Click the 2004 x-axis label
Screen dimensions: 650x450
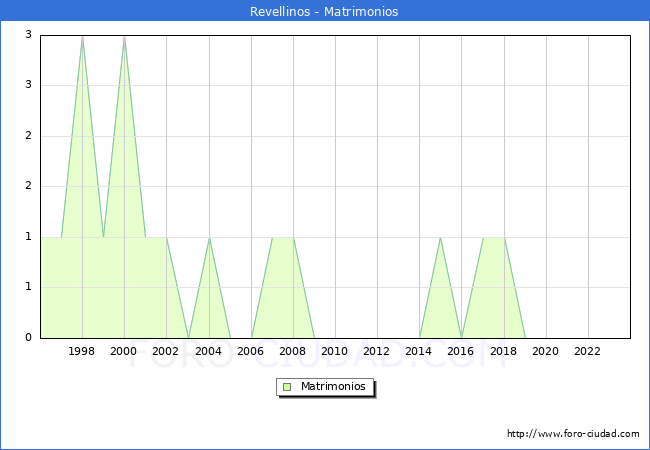(208, 351)
